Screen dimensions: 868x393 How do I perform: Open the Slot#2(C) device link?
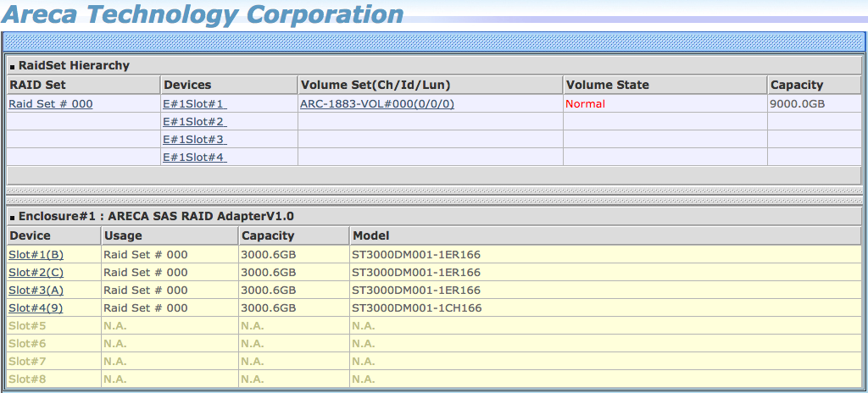(36, 273)
